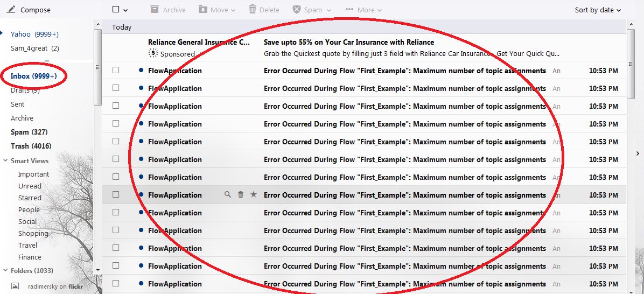The image size is (644, 294).
Task: Click the Sponsored dollar badge icon
Action: pyautogui.click(x=153, y=53)
